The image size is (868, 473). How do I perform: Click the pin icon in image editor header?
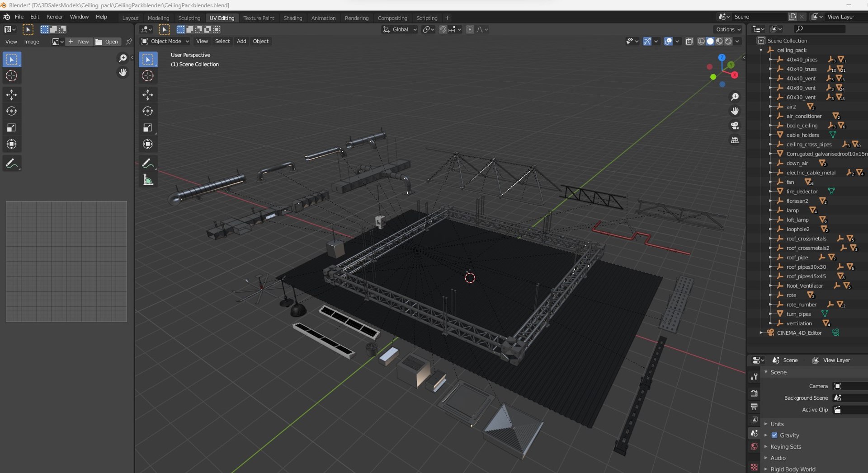(x=129, y=42)
